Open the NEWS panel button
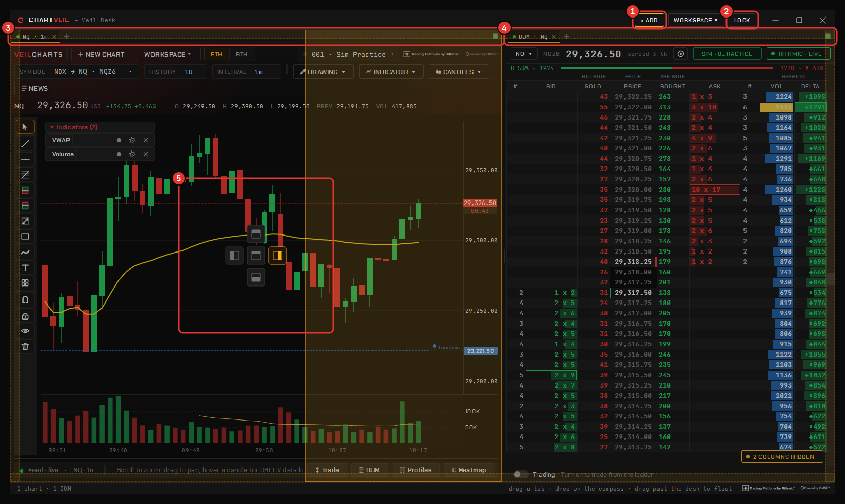845x504 pixels. point(35,89)
